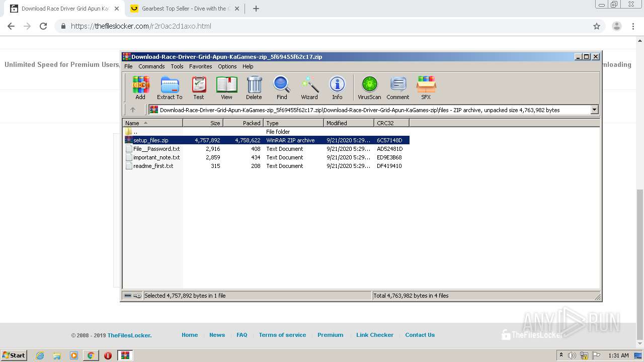This screenshot has height=362, width=644.
Task: Click the Extract To toolbar icon
Action: tap(170, 88)
